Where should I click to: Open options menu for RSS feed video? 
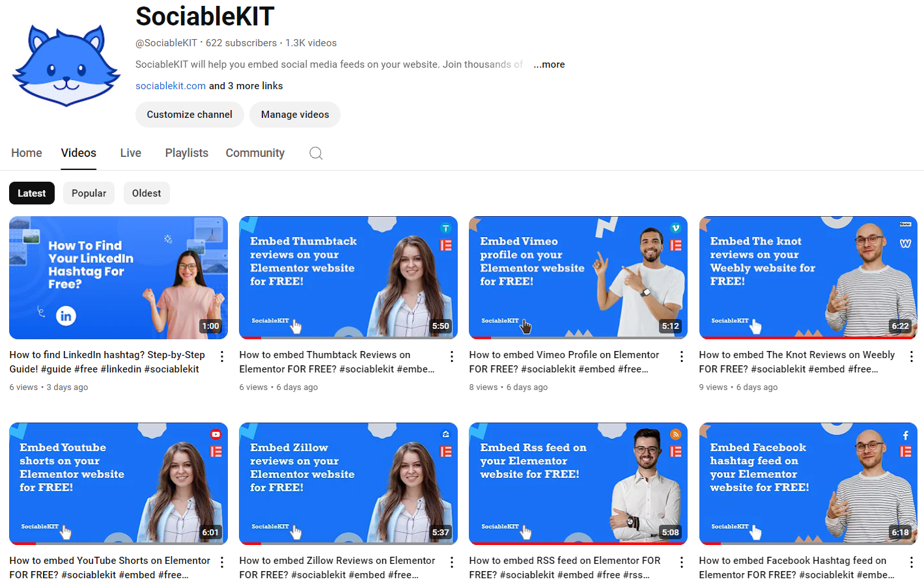[682, 562]
